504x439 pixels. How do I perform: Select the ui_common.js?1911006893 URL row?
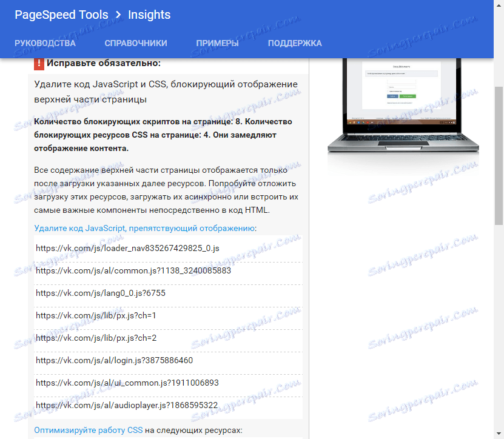(x=168, y=383)
